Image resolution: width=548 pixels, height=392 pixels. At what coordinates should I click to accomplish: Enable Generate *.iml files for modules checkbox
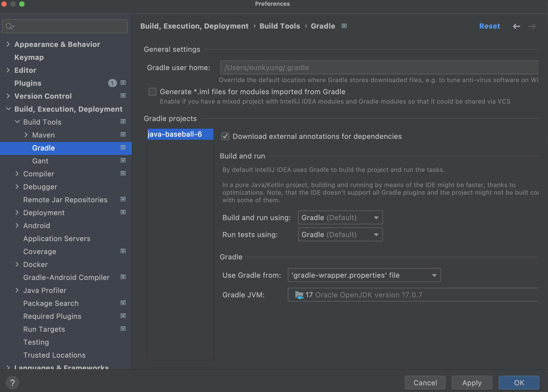pyautogui.click(x=152, y=92)
